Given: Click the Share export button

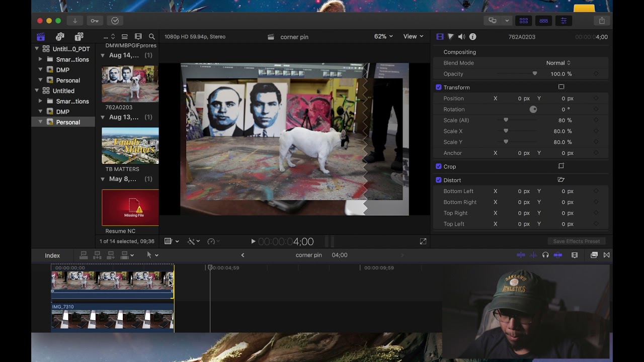Looking at the screenshot, I should pyautogui.click(x=602, y=21).
